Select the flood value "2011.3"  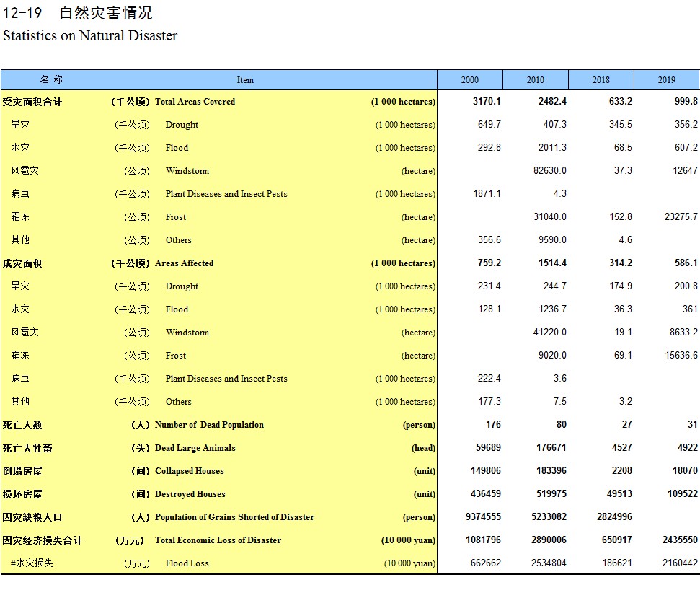tap(553, 148)
